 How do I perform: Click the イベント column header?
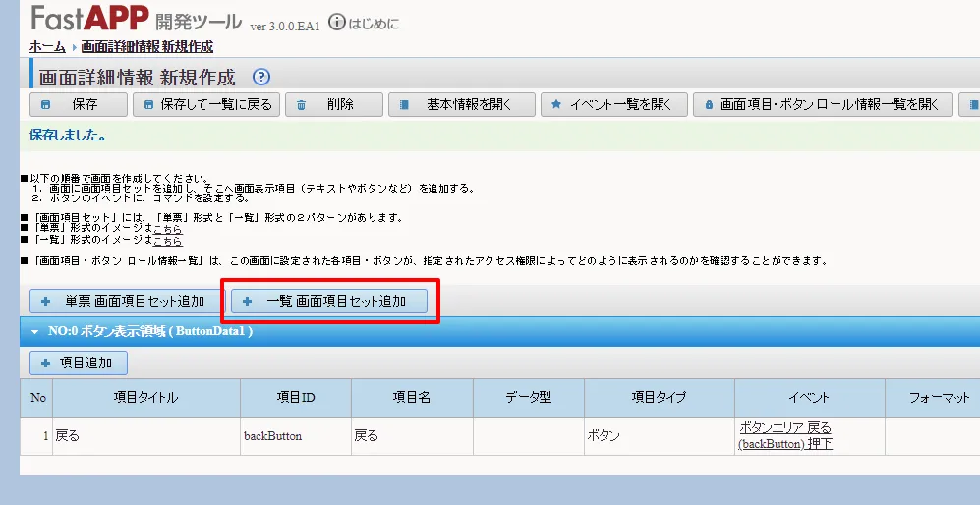(809, 398)
